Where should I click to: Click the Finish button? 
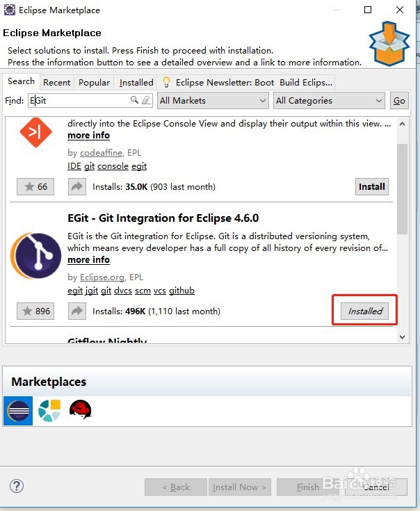pos(307,487)
